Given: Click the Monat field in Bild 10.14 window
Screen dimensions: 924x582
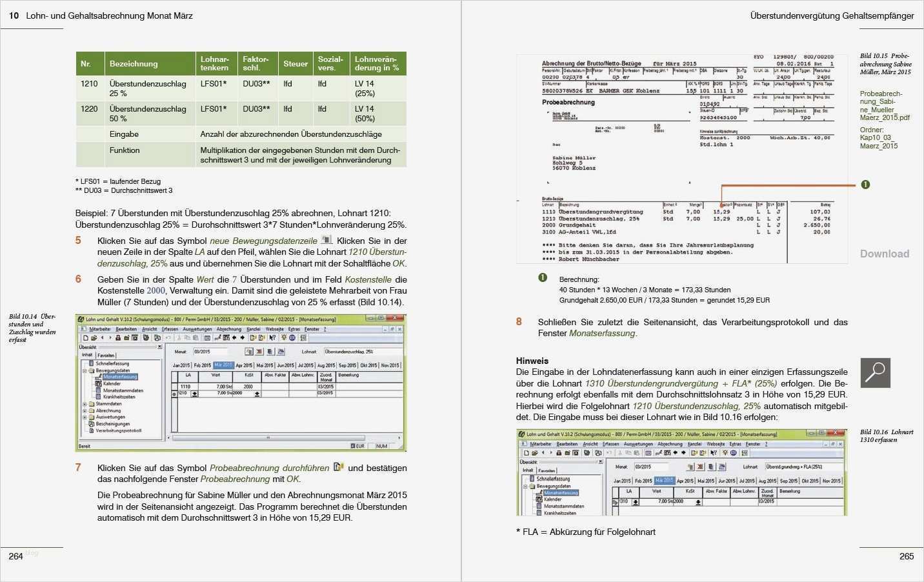Looking at the screenshot, I should pos(210,352).
